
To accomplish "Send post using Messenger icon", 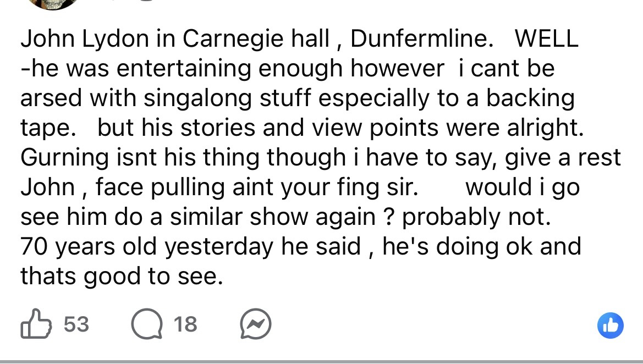I will click(256, 324).
